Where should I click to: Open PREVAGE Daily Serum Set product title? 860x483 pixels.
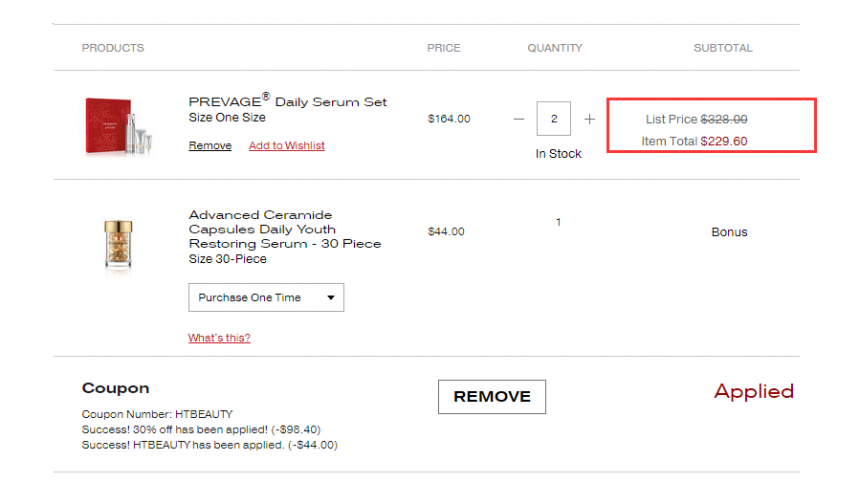coord(287,101)
